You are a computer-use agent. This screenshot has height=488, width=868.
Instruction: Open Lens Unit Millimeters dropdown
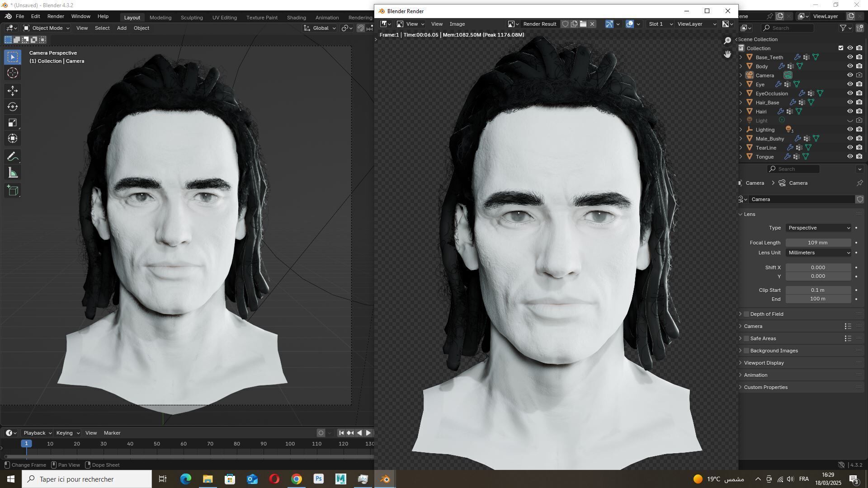click(x=819, y=253)
